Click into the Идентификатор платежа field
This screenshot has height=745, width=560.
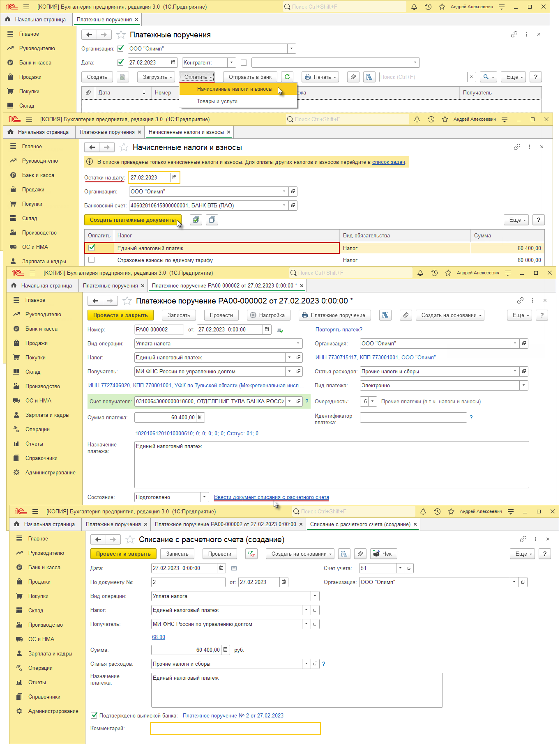[413, 417]
